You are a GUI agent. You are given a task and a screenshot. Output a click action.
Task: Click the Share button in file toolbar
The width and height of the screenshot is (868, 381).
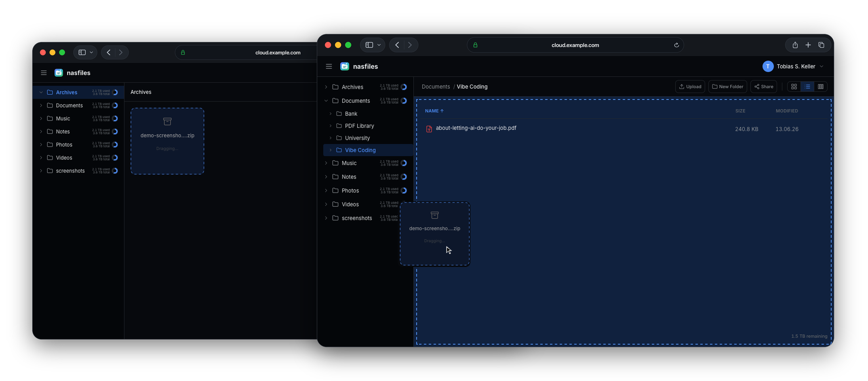coord(764,87)
